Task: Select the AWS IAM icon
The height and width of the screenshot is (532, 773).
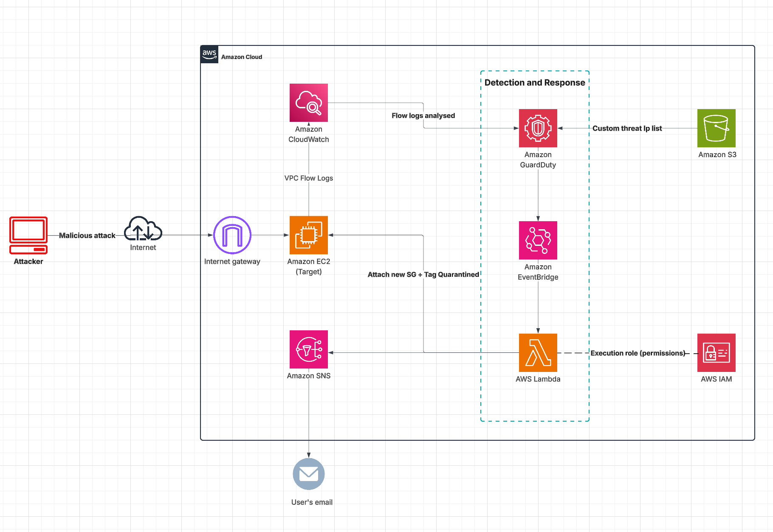Action: pos(717,353)
